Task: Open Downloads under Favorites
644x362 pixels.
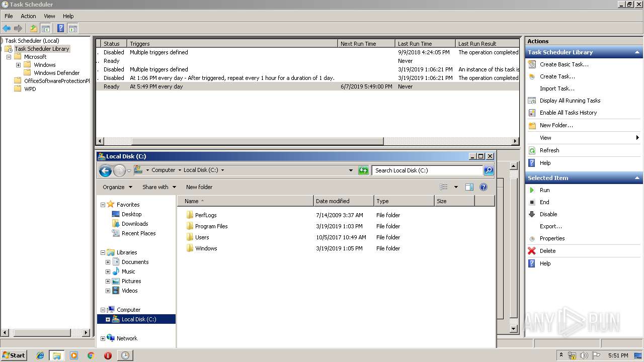Action: coord(135,224)
